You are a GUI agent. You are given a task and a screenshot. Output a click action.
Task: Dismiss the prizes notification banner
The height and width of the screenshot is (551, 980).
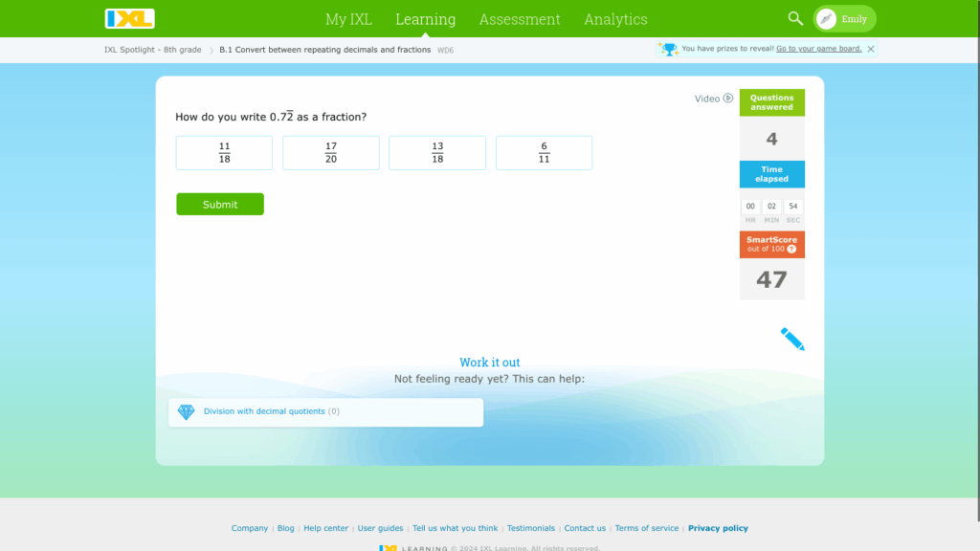pos(871,49)
